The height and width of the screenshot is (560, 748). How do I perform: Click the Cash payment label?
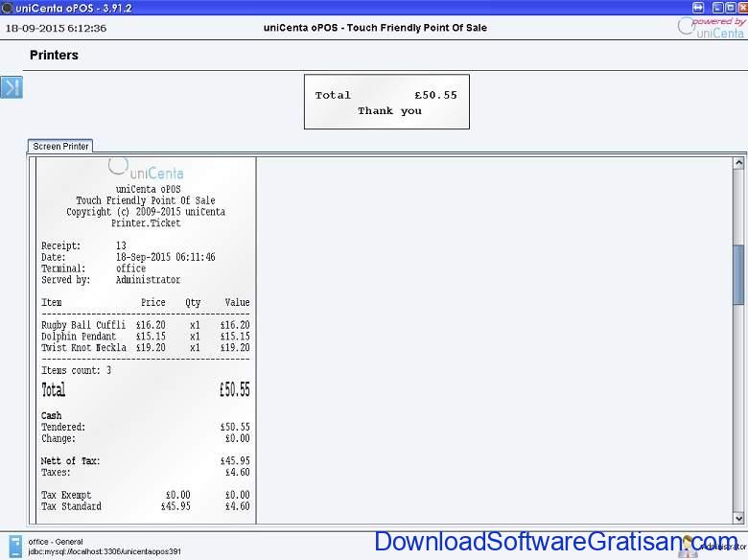(51, 415)
